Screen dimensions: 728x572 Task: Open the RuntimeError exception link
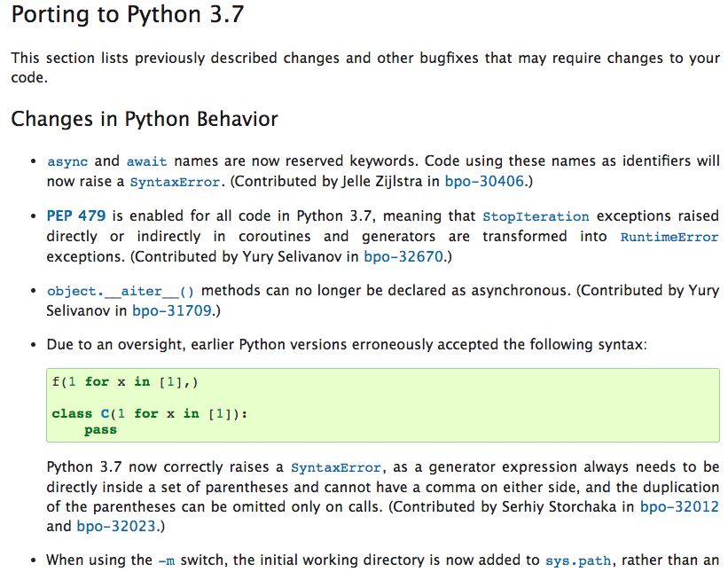click(x=669, y=238)
